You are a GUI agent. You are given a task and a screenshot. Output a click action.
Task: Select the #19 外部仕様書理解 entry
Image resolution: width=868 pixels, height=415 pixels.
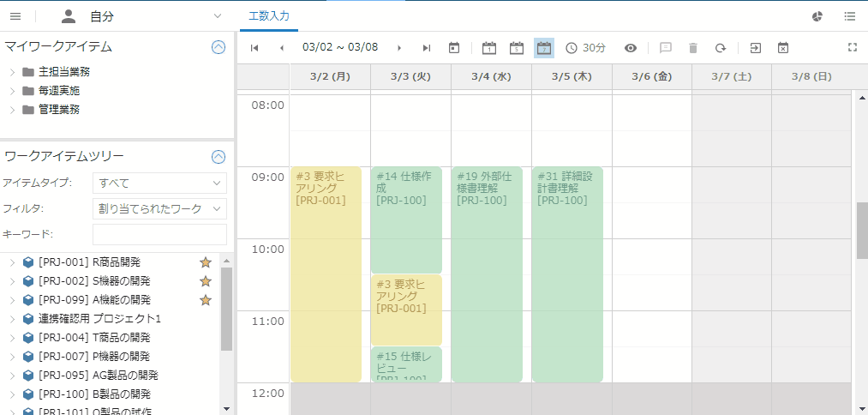point(488,274)
